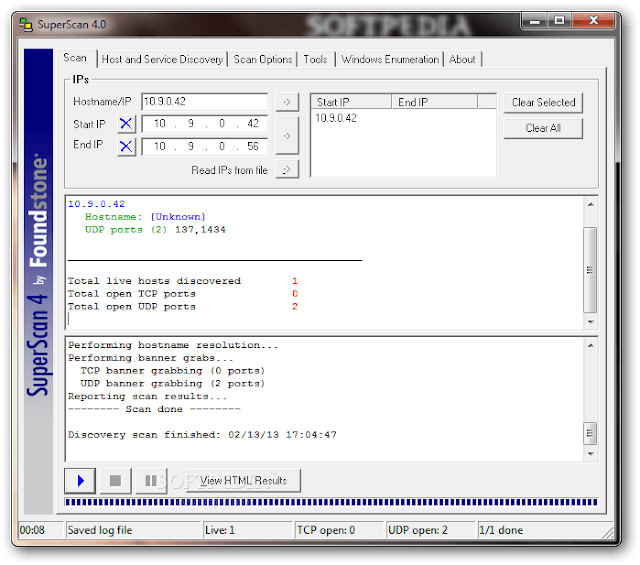Click the scan progress bar
The image size is (640, 565).
(x=331, y=502)
